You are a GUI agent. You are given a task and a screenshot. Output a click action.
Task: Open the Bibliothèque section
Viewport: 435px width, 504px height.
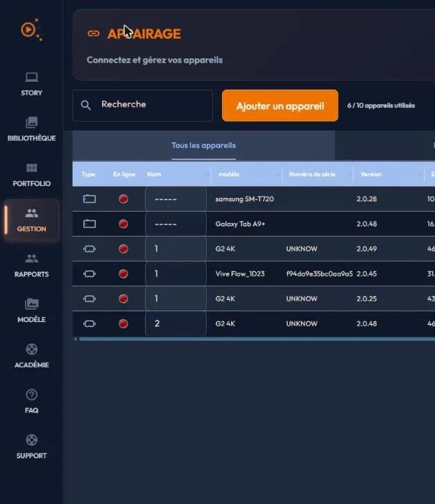click(x=31, y=130)
